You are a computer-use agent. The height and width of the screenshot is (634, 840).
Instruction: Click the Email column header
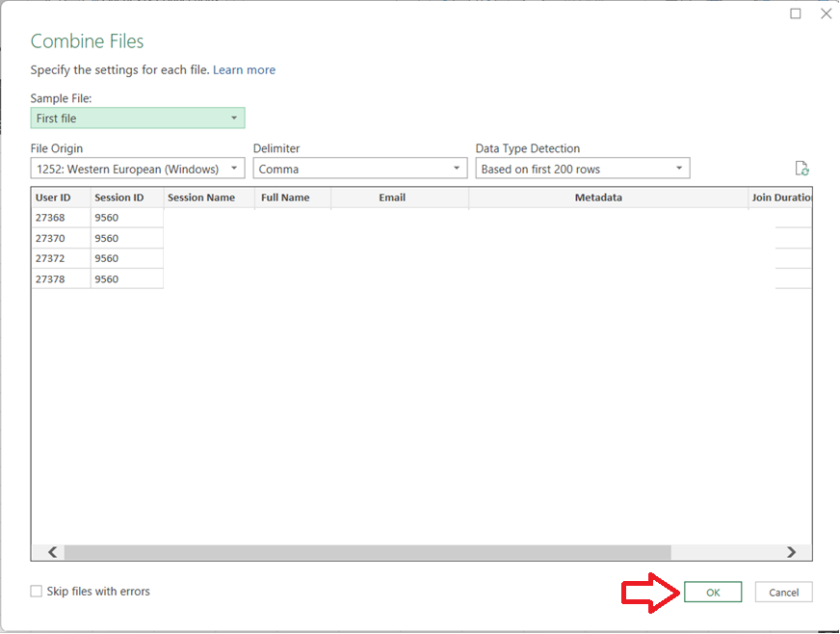point(392,198)
